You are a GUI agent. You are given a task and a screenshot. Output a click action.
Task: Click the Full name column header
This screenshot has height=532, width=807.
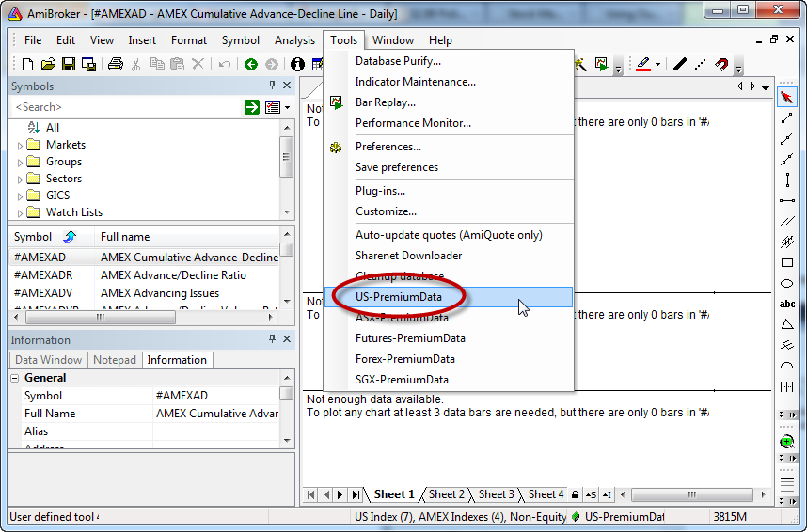[x=187, y=237]
